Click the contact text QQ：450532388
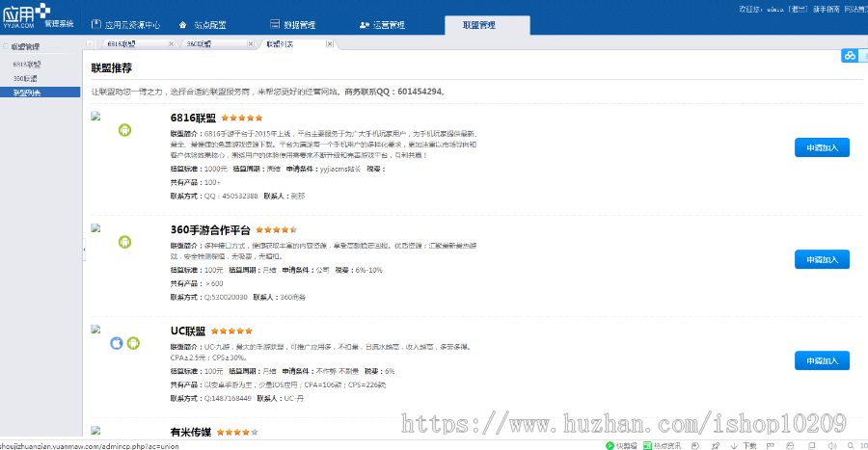Image resolution: width=868 pixels, height=450 pixels. point(231,196)
